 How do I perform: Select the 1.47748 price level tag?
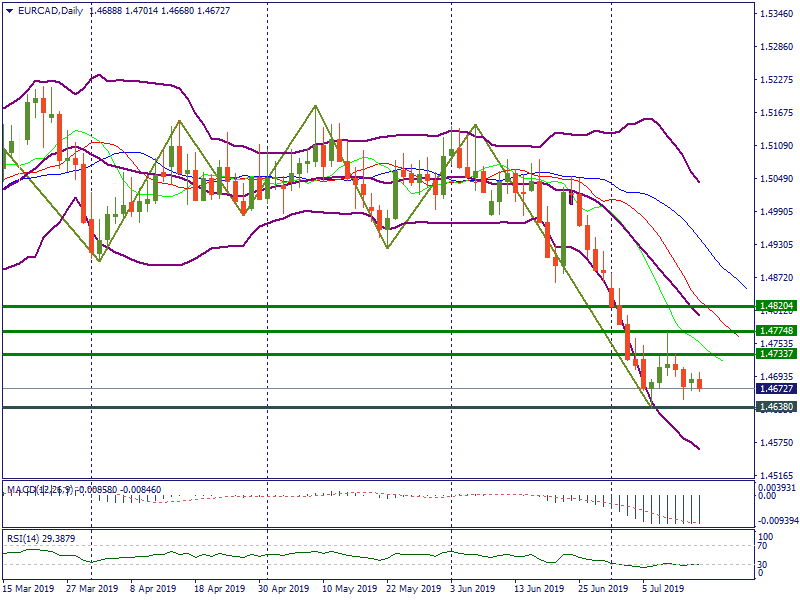(x=776, y=331)
